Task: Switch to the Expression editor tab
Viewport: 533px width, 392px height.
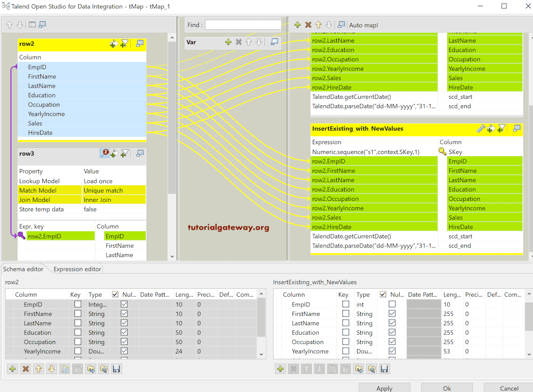Action: (x=77, y=269)
